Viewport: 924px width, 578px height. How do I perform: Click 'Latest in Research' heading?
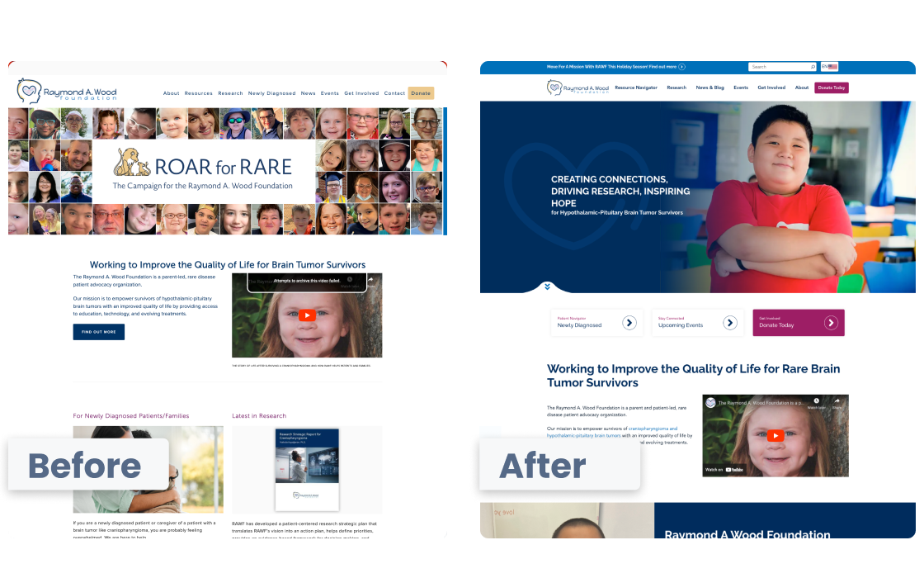[259, 416]
